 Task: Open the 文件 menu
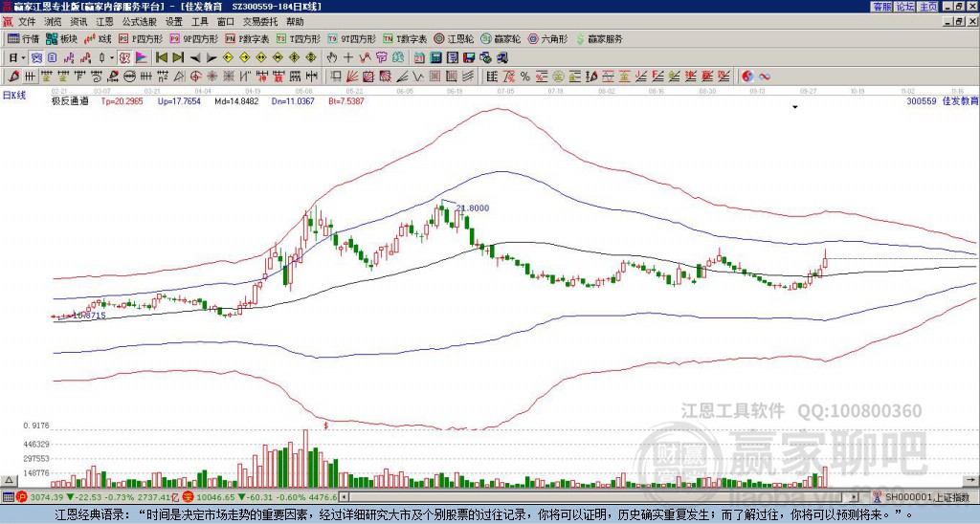tap(26, 22)
